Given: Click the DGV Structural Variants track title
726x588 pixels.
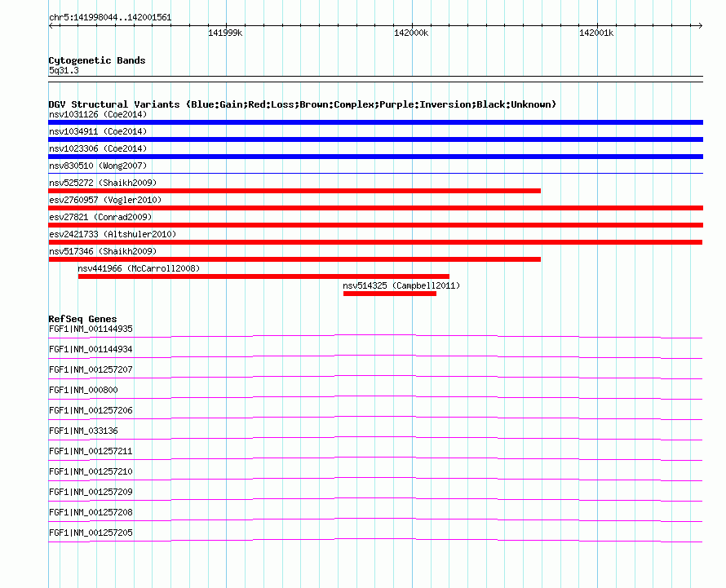Looking at the screenshot, I should click(x=302, y=104).
